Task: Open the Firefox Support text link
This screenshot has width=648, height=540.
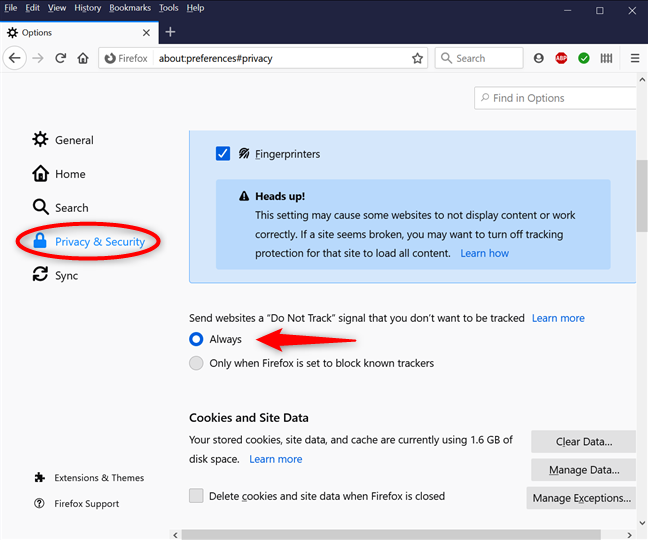Action: [x=87, y=503]
